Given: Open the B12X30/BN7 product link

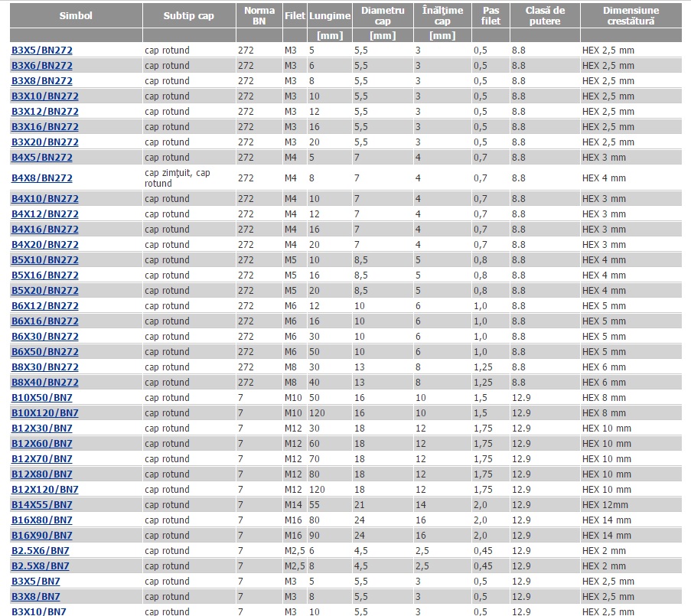Looking at the screenshot, I should coord(42,429).
